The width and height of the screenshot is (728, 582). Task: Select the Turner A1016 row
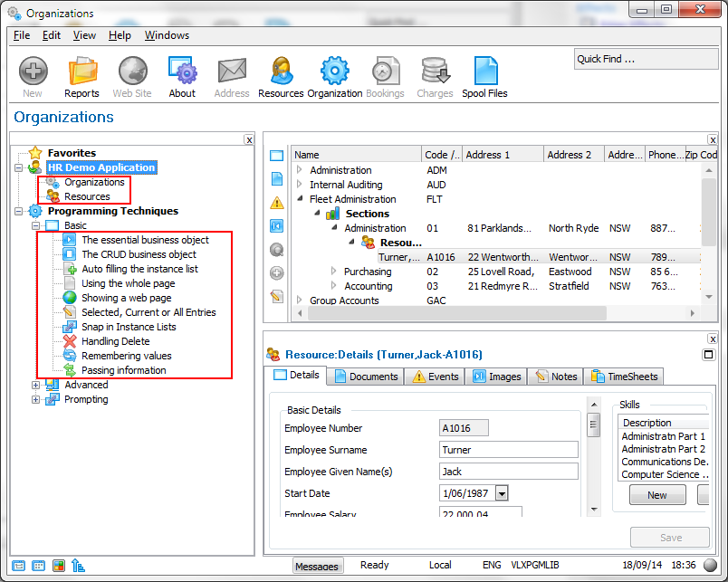point(539,257)
